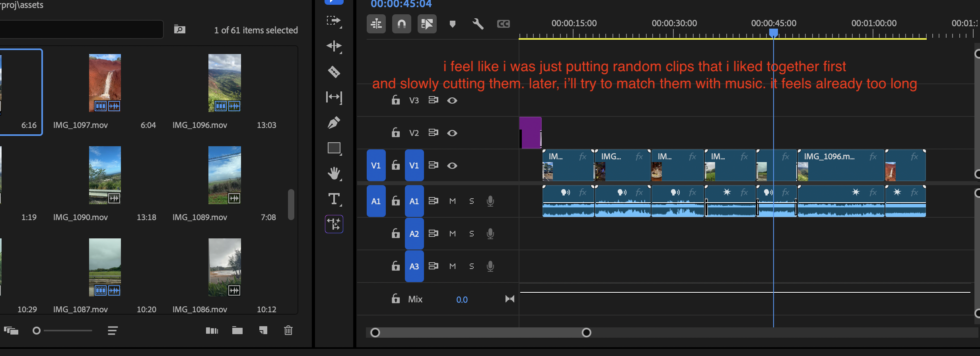
Task: Enable voice-over record on A2
Action: click(490, 234)
